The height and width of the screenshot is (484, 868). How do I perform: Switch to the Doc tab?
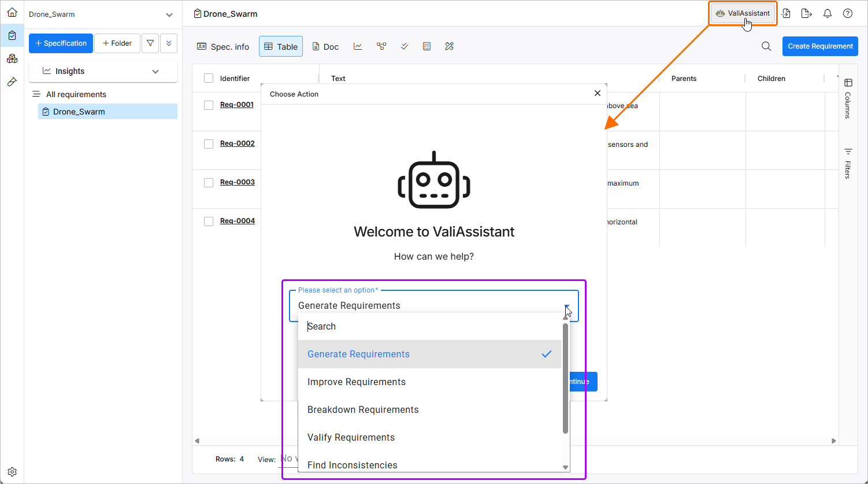tap(325, 46)
